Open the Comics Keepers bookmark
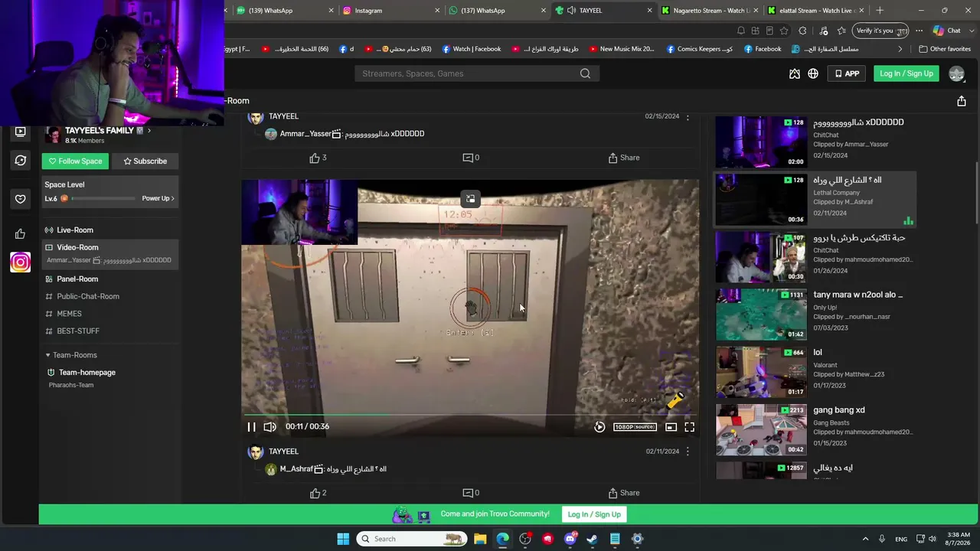 tap(699, 49)
